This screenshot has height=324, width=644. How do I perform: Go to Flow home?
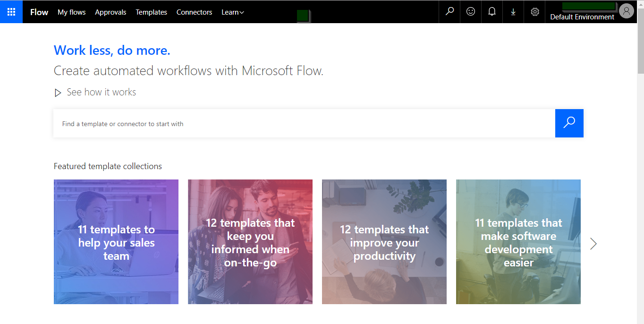click(x=39, y=12)
